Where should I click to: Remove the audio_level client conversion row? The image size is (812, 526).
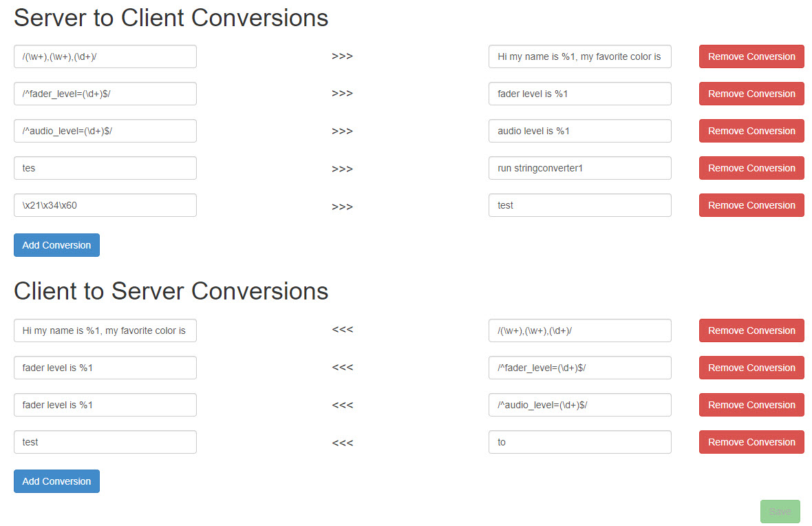pyautogui.click(x=751, y=405)
